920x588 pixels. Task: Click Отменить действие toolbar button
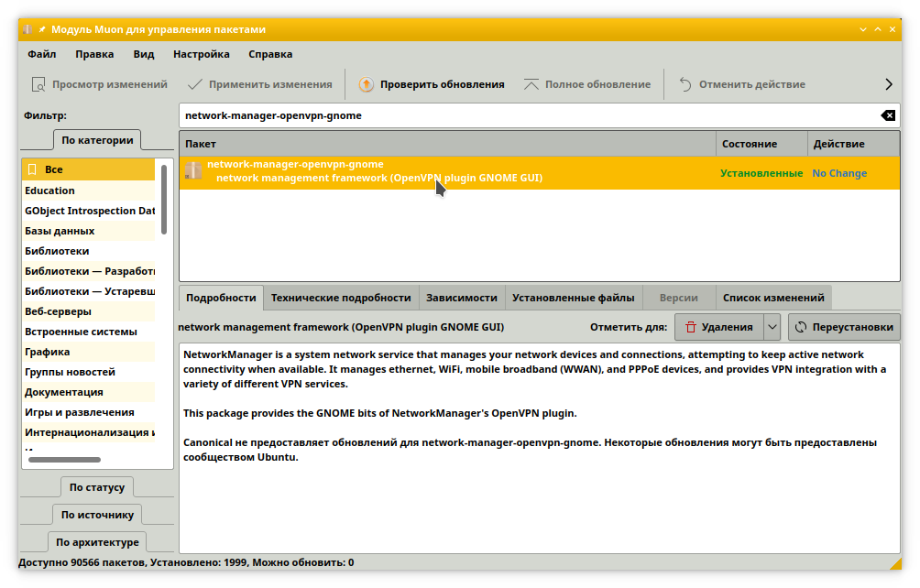click(x=742, y=84)
